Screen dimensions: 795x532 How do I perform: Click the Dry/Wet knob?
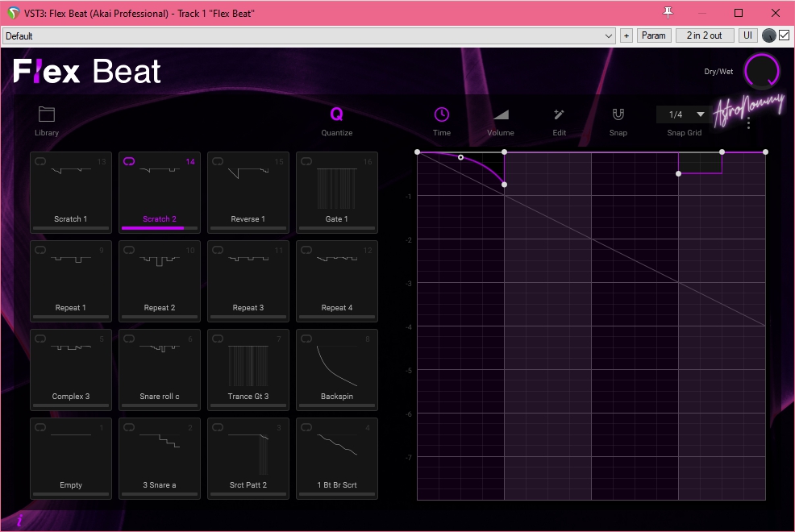[762, 72]
